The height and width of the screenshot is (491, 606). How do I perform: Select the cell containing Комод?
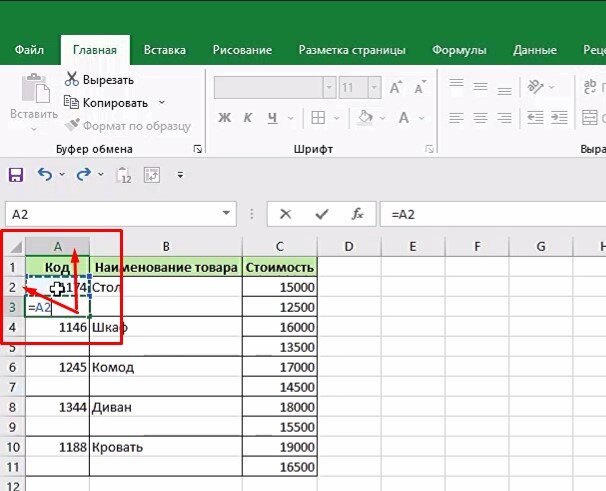[166, 367]
